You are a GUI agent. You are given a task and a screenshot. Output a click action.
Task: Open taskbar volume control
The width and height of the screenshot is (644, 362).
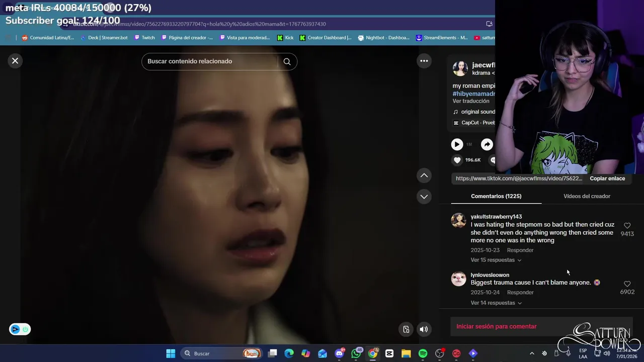(607, 353)
